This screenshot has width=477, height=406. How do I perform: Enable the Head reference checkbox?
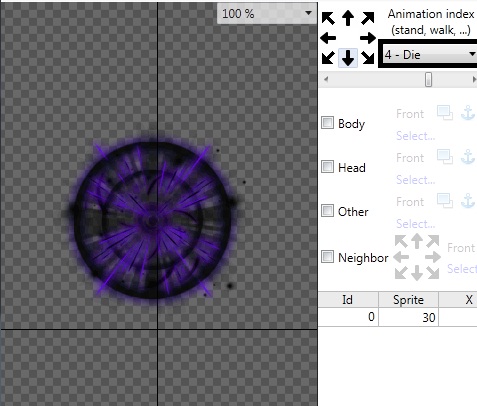click(x=327, y=166)
